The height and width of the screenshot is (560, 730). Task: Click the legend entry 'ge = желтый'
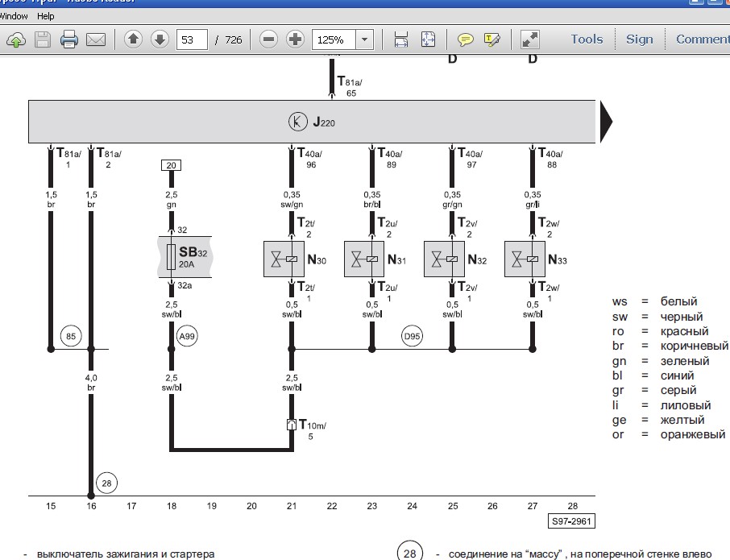click(x=658, y=420)
